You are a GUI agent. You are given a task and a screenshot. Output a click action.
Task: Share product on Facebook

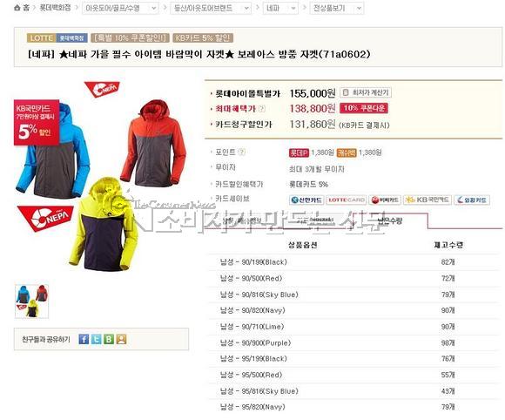click(x=84, y=339)
